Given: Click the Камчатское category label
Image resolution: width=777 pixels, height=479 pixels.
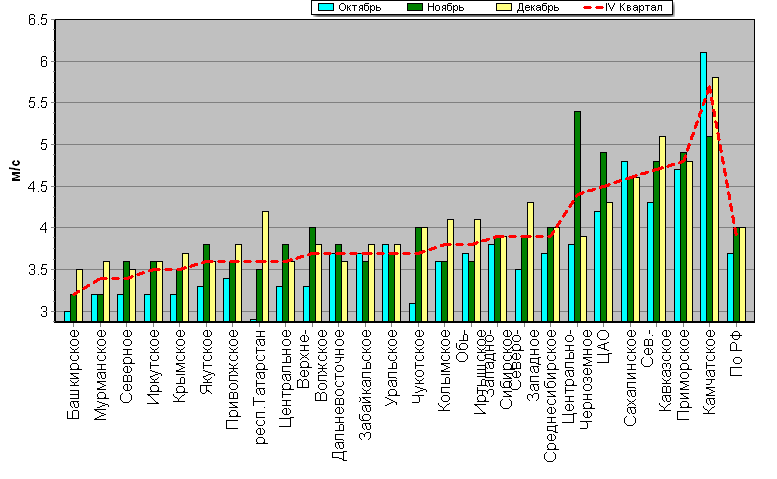Looking at the screenshot, I should 710,372.
